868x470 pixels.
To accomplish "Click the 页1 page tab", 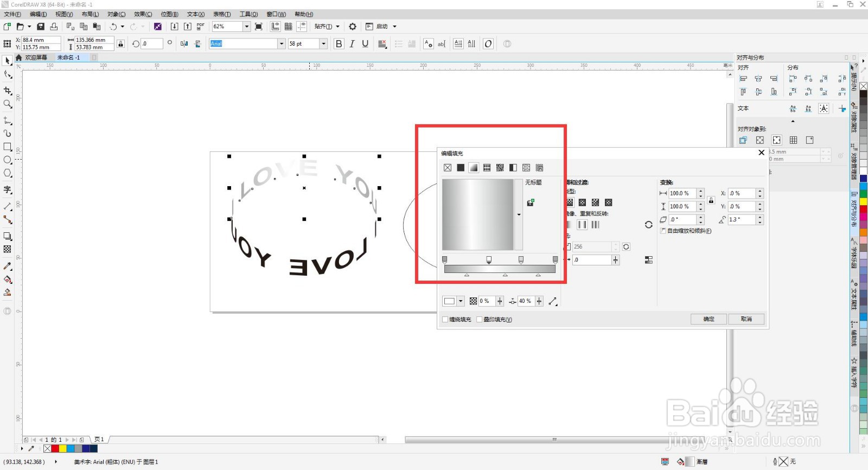I will (99, 440).
